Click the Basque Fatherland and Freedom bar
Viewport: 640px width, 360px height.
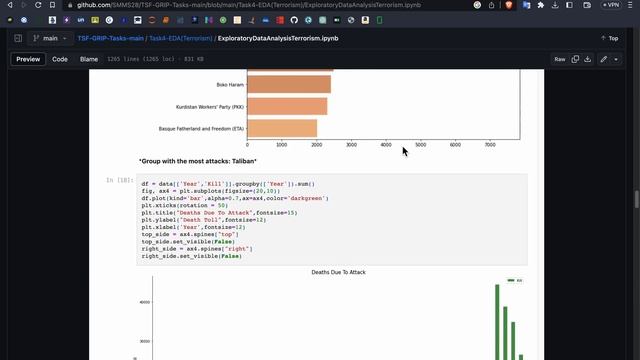(282, 128)
